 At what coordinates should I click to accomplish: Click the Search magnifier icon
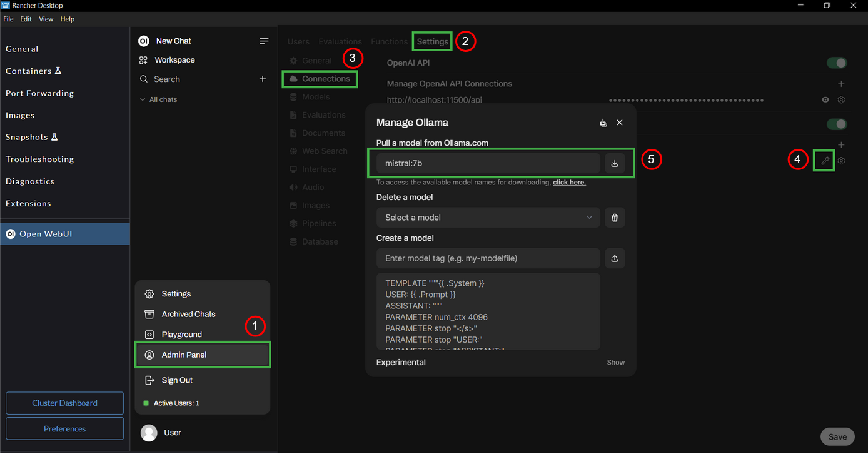pyautogui.click(x=144, y=79)
